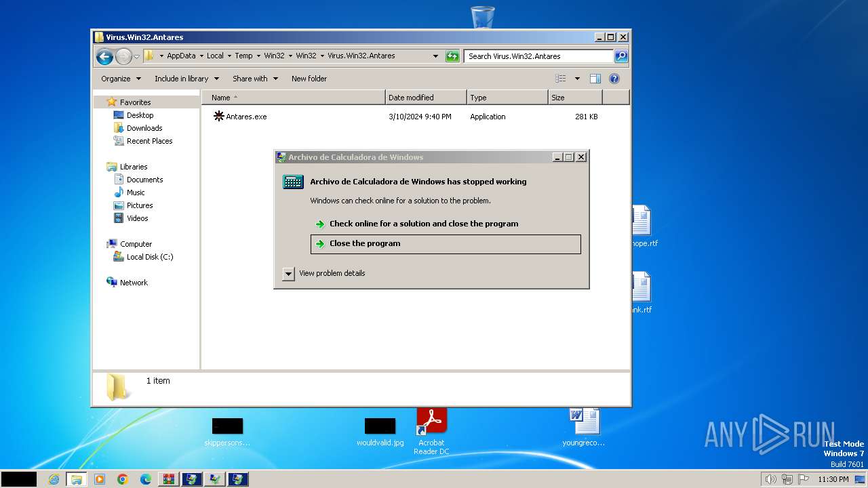Focus the Search Virus.Win32.Antares box

pos(539,56)
